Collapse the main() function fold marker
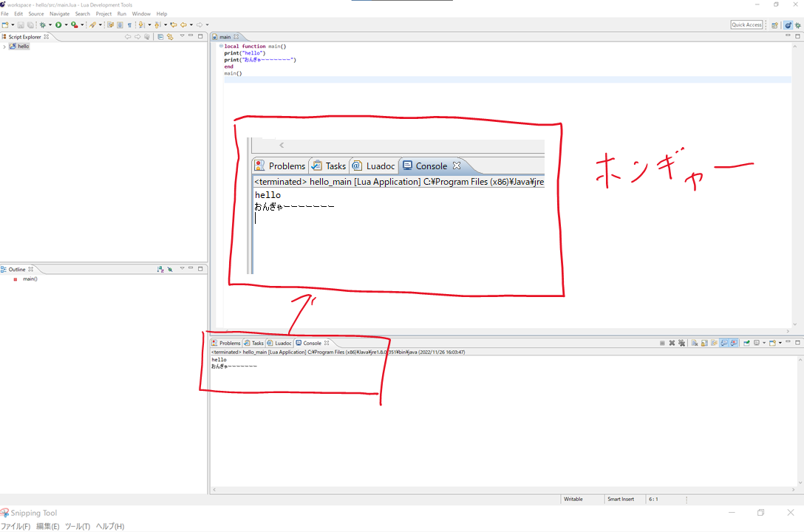The width and height of the screenshot is (804, 532). click(221, 46)
